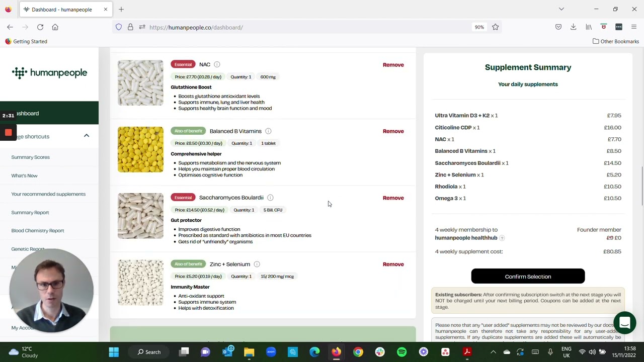Click the Zinc + Selenium tablets image
The image size is (644, 362).
coord(140,283)
